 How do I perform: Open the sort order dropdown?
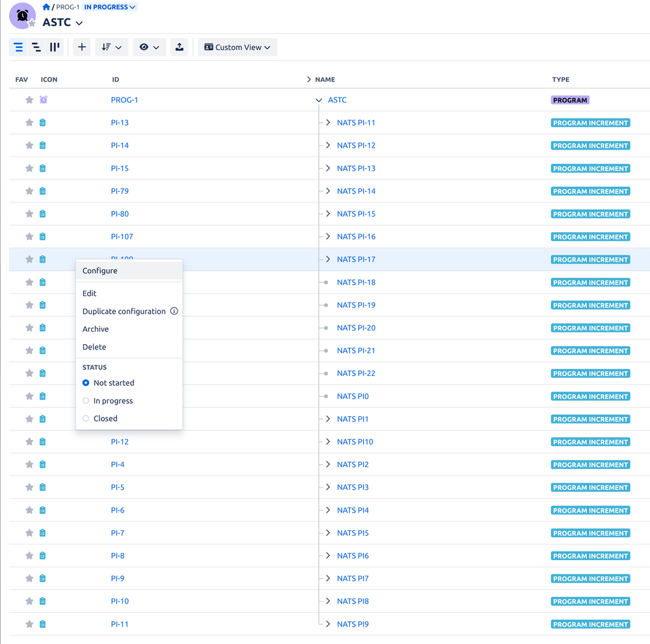tap(111, 47)
